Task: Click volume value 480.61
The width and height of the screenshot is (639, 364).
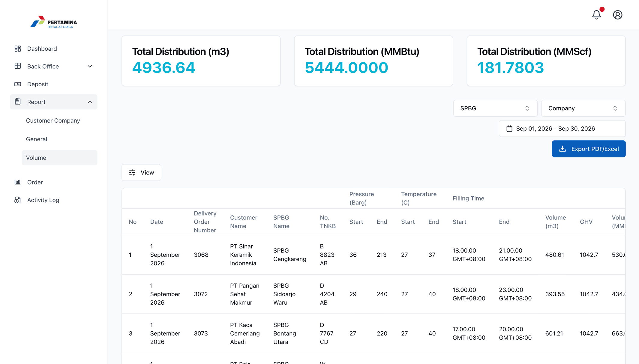Action: (x=555, y=255)
